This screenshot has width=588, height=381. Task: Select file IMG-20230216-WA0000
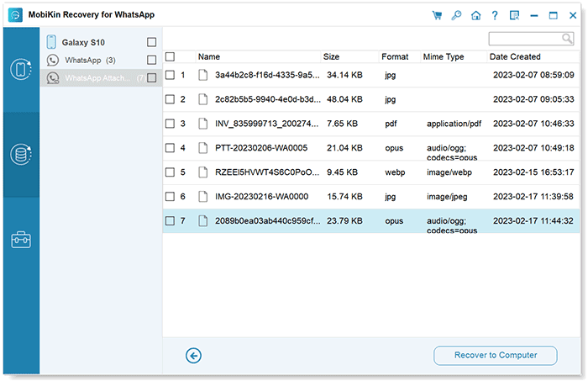coord(262,196)
